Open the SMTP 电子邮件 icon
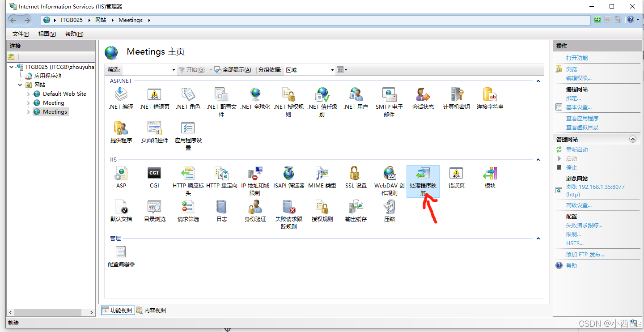644x332 pixels. click(x=389, y=102)
